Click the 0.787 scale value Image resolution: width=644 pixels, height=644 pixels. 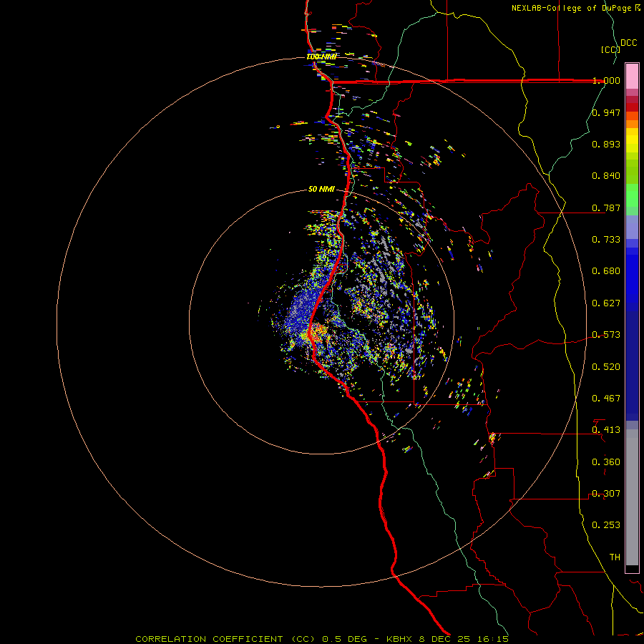[x=606, y=208]
